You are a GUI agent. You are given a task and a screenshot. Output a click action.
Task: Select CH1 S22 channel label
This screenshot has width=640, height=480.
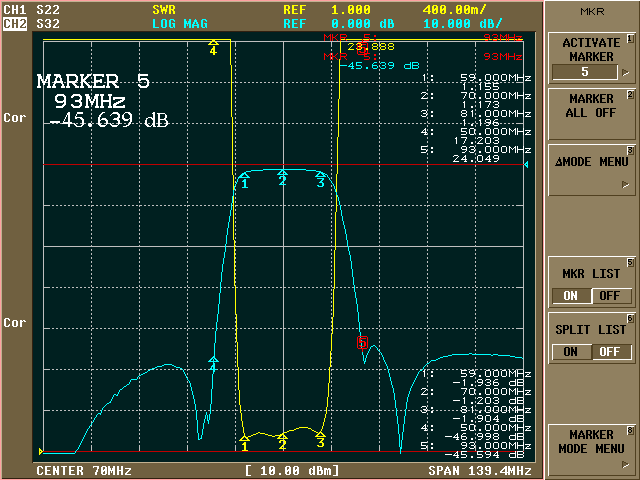pyautogui.click(x=28, y=8)
